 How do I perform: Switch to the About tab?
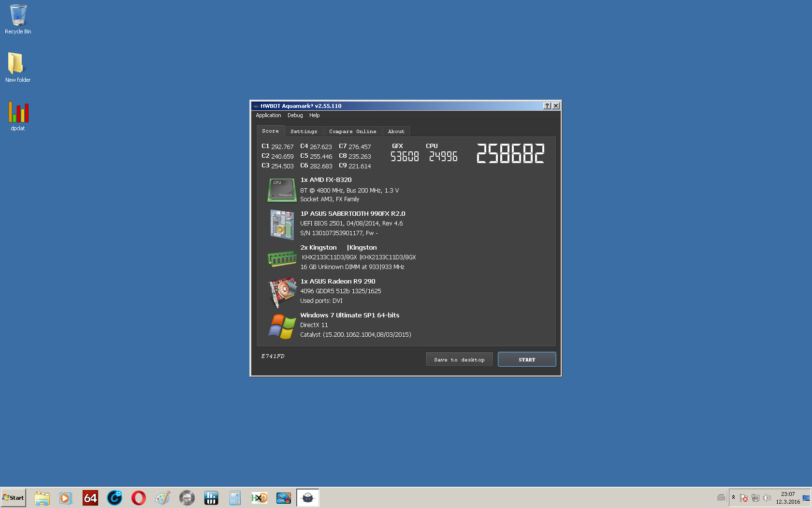pos(396,132)
